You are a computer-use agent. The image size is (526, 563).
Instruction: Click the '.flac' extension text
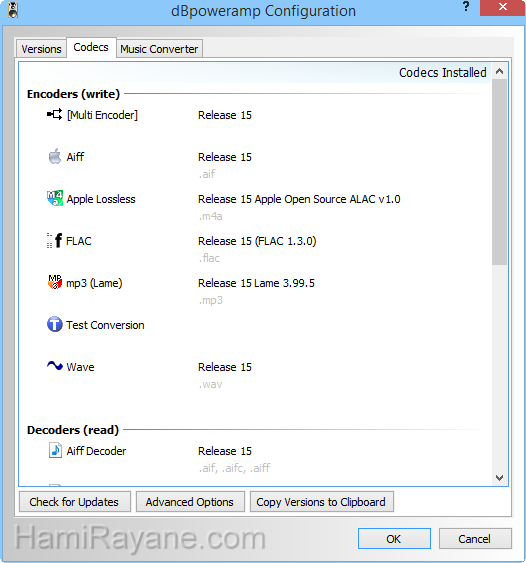click(209, 258)
